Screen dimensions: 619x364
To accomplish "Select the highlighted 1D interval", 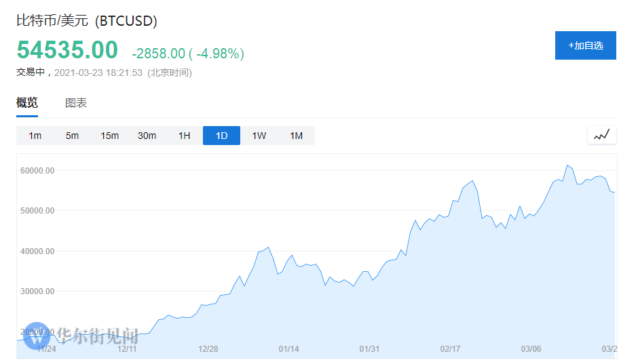I will (x=222, y=136).
